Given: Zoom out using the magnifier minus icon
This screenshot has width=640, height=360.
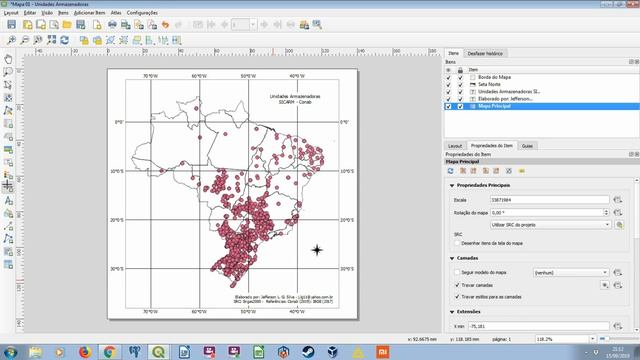Looking at the screenshot, I should point(24,40).
